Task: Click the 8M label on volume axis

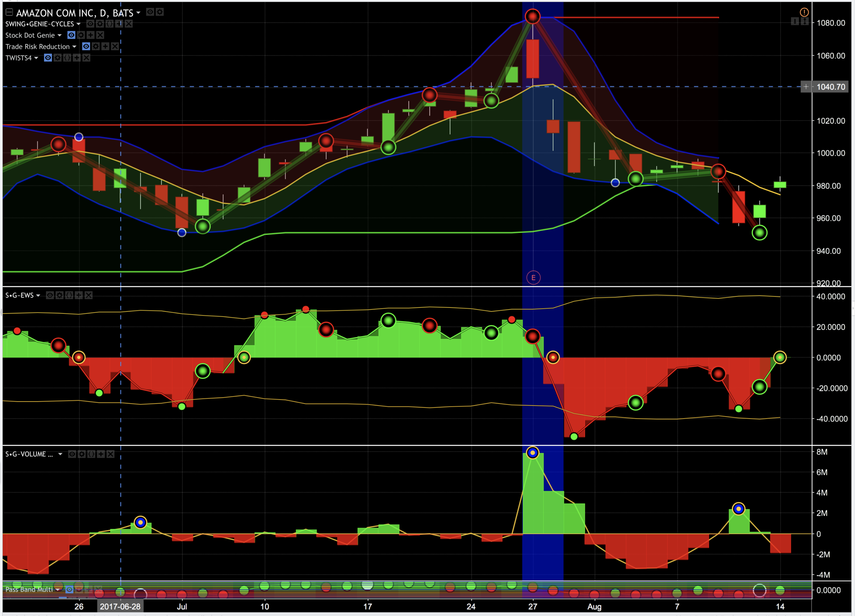Action: pyautogui.click(x=822, y=451)
